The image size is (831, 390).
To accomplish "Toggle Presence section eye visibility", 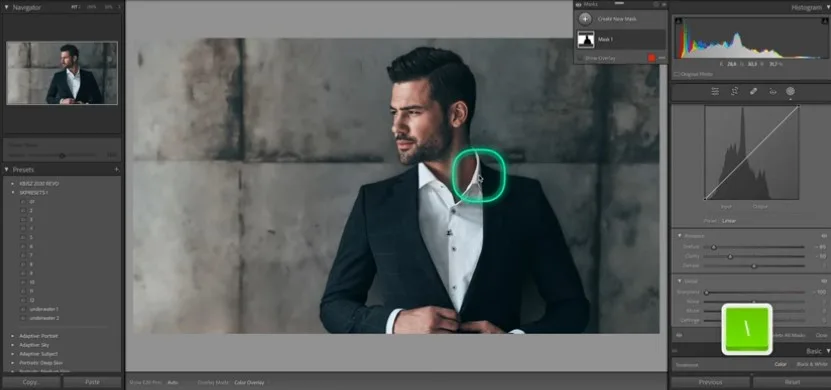I will click(824, 236).
